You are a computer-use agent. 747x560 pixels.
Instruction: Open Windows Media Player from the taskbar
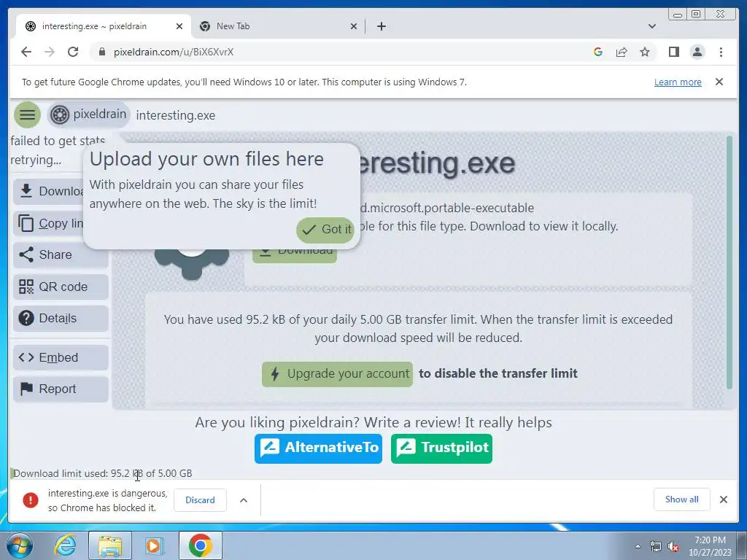(x=154, y=545)
